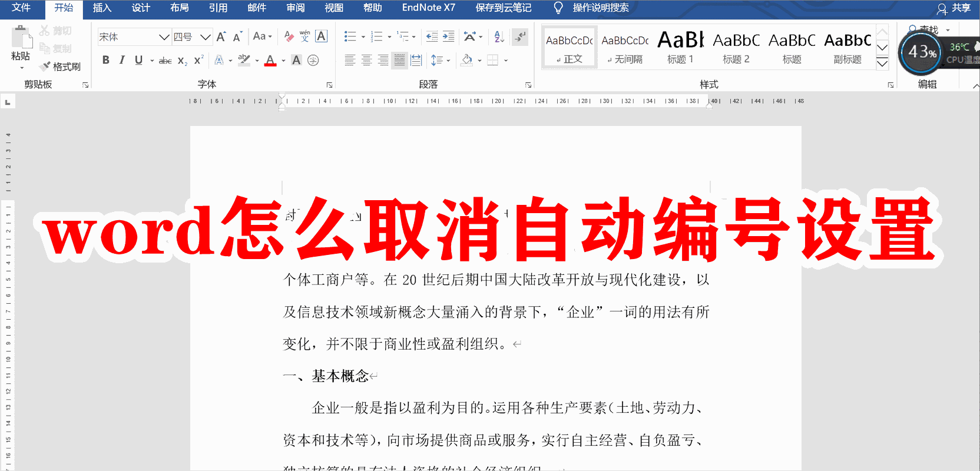This screenshot has height=471, width=980.
Task: Apply the 无间隔 (No Spacing) style
Action: 625,47
